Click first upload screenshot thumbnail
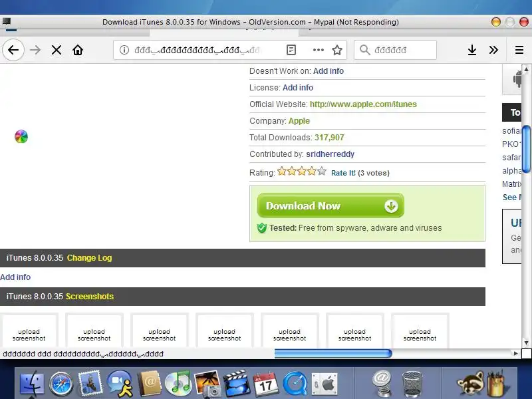 pos(29,331)
